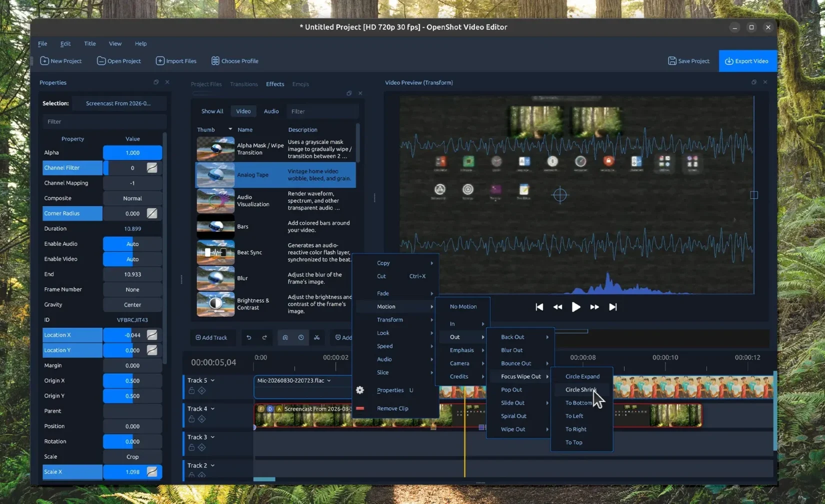Toggle the lock icon on Track 3
This screenshot has height=504, width=825.
pos(191,447)
